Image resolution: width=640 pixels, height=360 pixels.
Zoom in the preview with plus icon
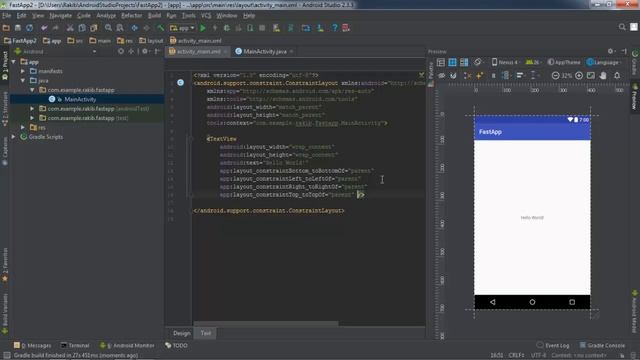point(579,76)
